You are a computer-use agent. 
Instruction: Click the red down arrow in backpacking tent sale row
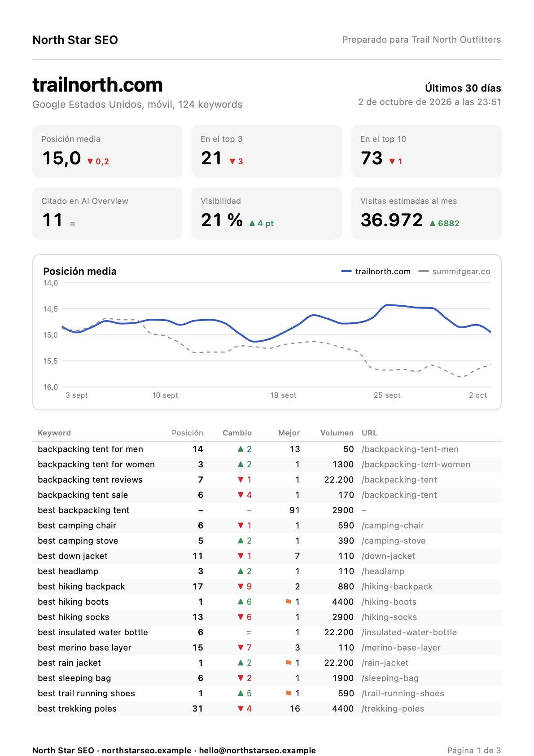pyautogui.click(x=241, y=495)
